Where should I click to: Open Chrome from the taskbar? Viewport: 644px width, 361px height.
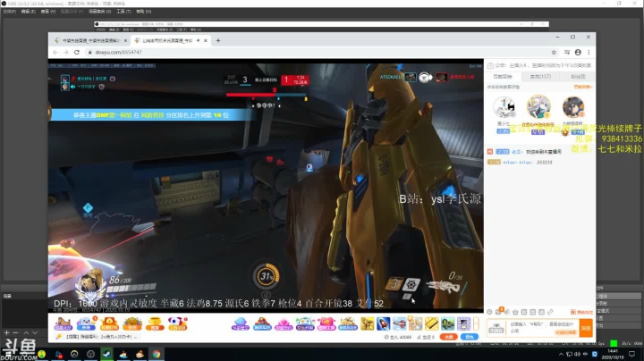coord(157,354)
